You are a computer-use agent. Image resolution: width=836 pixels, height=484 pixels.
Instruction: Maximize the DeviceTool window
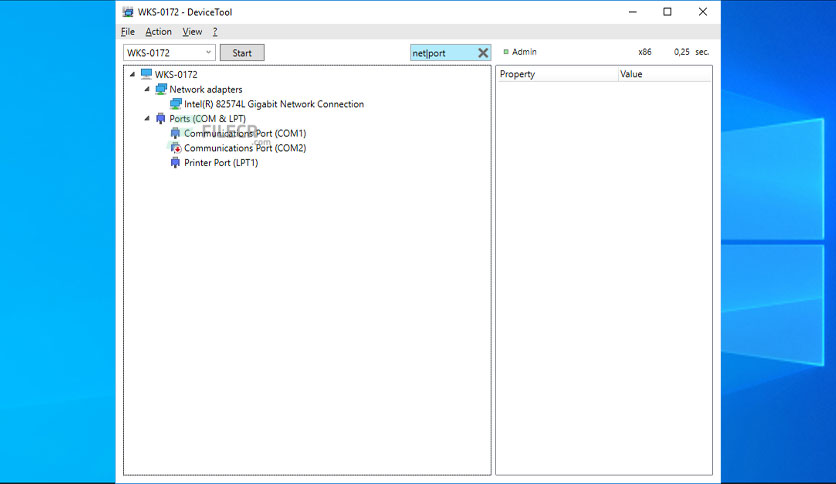(668, 12)
